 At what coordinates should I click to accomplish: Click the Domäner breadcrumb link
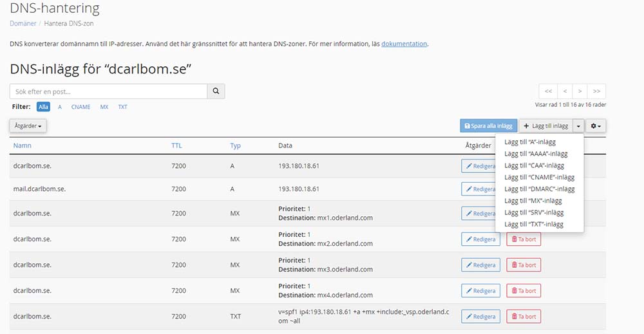pyautogui.click(x=23, y=23)
